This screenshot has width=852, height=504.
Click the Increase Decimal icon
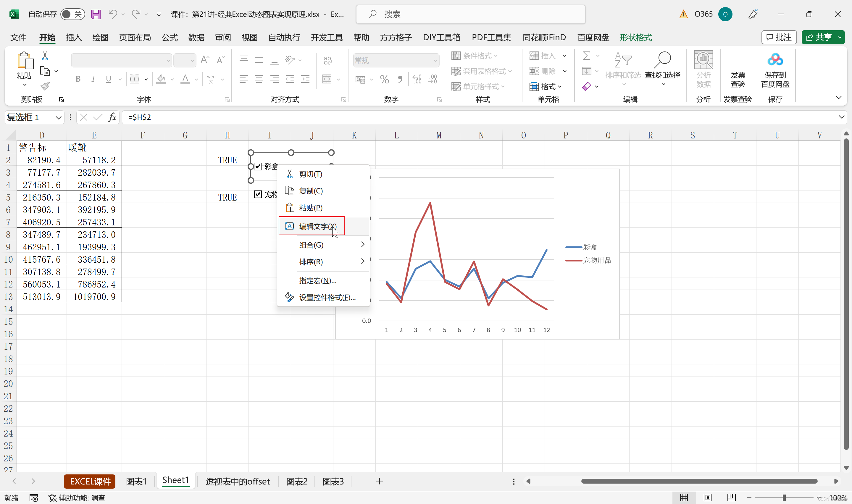tap(417, 79)
